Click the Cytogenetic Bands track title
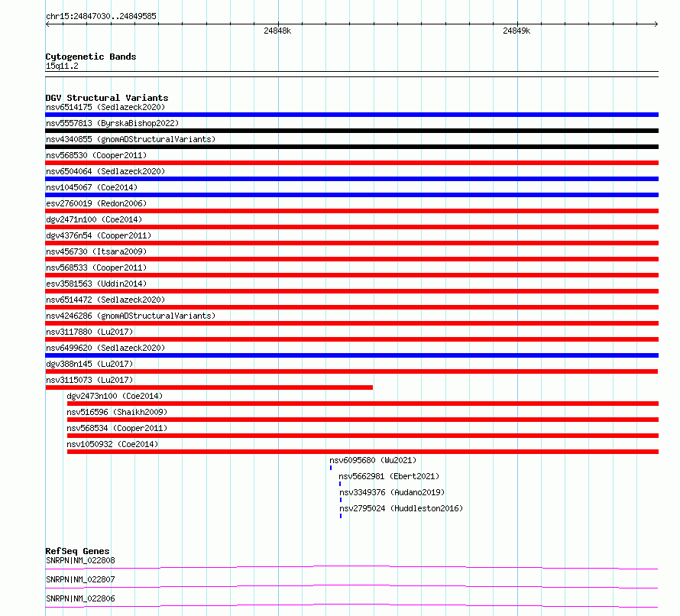Viewport: 680px width, 616px height. (91, 57)
